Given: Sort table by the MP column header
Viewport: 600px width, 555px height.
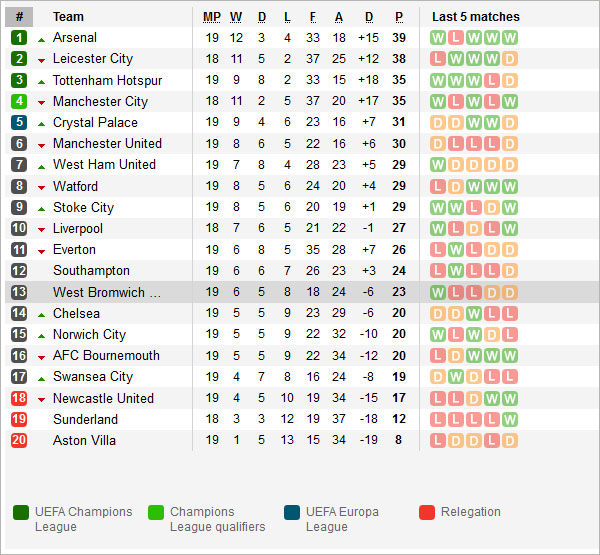Looking at the screenshot, I should point(212,17).
